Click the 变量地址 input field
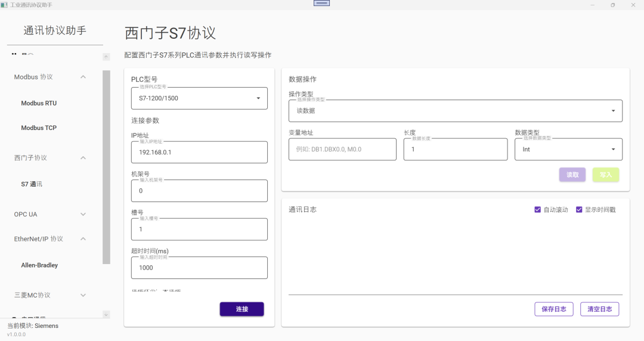Image resolution: width=644 pixels, height=341 pixels. click(x=342, y=149)
